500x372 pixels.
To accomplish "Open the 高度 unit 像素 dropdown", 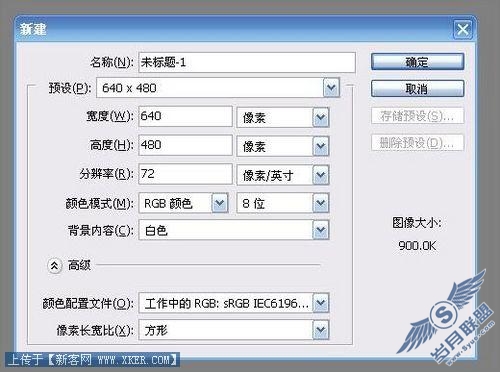I will click(283, 146).
